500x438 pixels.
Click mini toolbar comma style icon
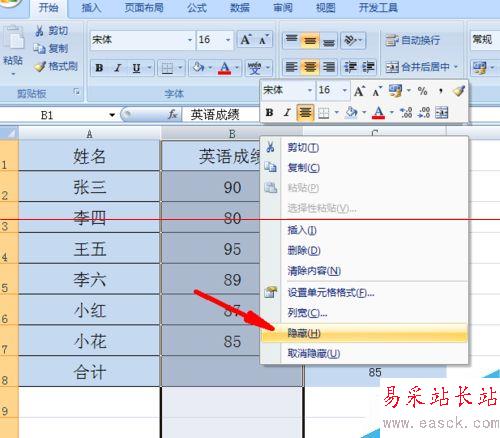click(x=441, y=91)
